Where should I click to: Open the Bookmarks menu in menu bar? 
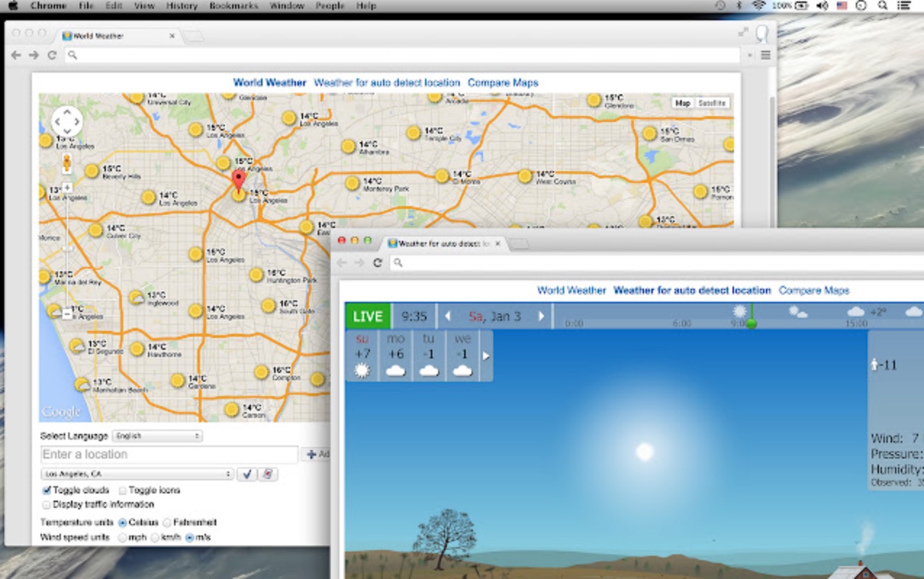[233, 6]
